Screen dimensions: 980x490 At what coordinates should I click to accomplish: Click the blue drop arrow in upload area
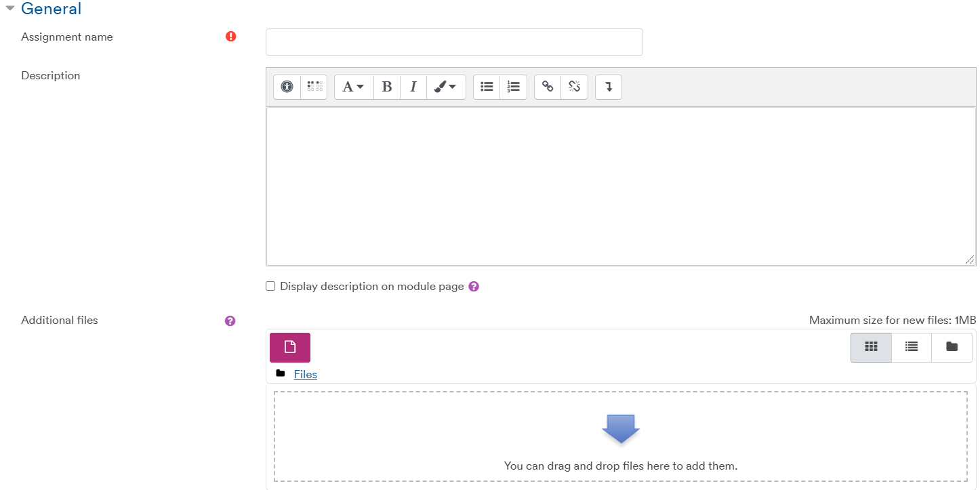tap(621, 428)
